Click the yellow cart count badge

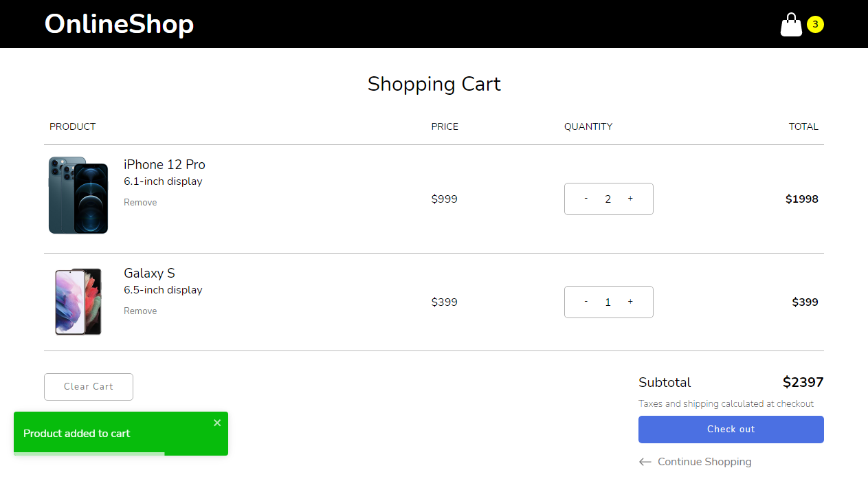click(x=815, y=25)
